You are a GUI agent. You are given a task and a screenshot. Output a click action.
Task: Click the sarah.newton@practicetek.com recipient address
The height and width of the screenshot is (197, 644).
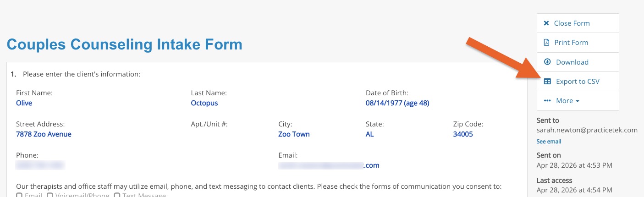click(587, 130)
